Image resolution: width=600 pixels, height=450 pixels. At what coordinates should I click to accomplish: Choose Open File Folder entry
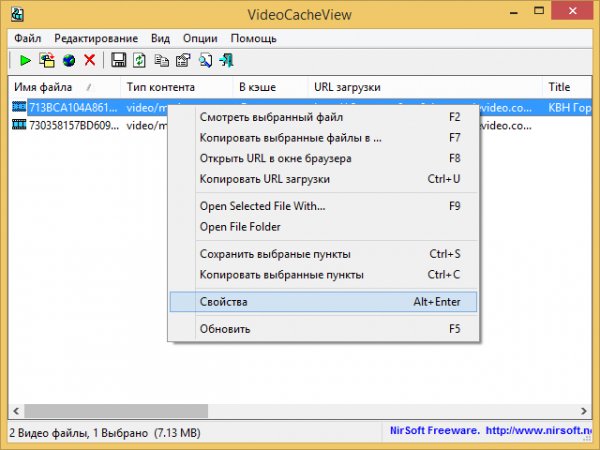[x=323, y=227]
